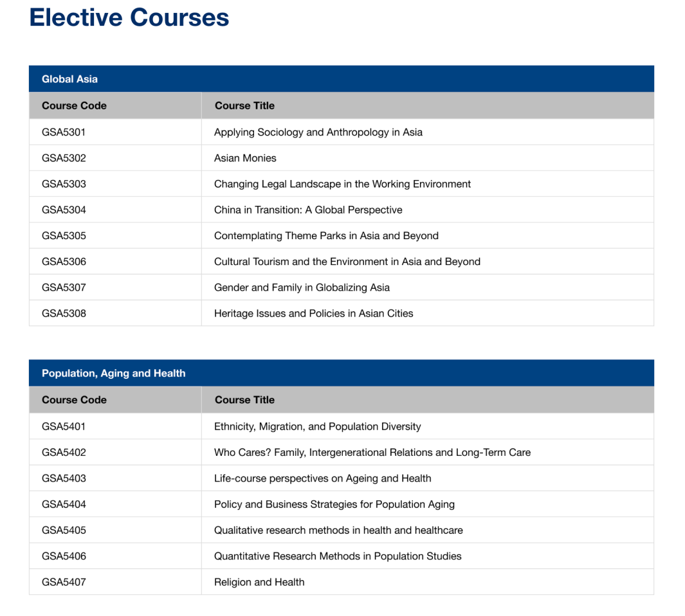This screenshot has width=685, height=616.
Task: Click the Population, Aging and Health header
Action: pyautogui.click(x=113, y=373)
